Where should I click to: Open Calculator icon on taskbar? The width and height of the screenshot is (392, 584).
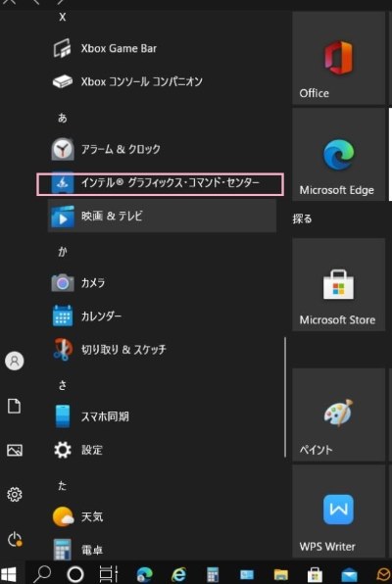pos(213,574)
